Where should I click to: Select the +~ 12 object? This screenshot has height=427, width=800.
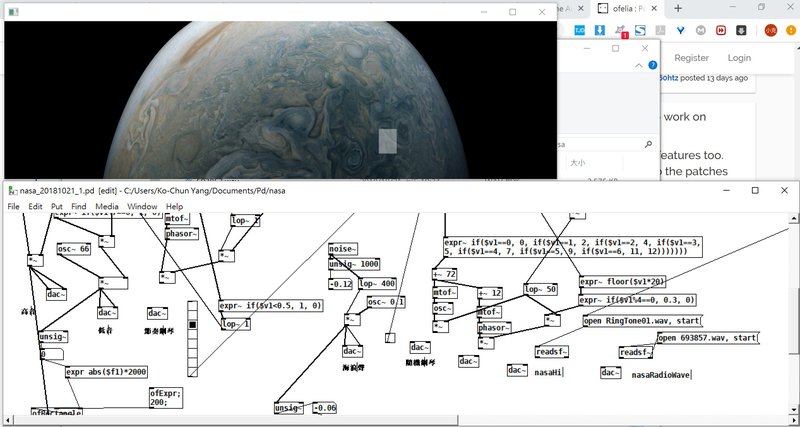489,293
